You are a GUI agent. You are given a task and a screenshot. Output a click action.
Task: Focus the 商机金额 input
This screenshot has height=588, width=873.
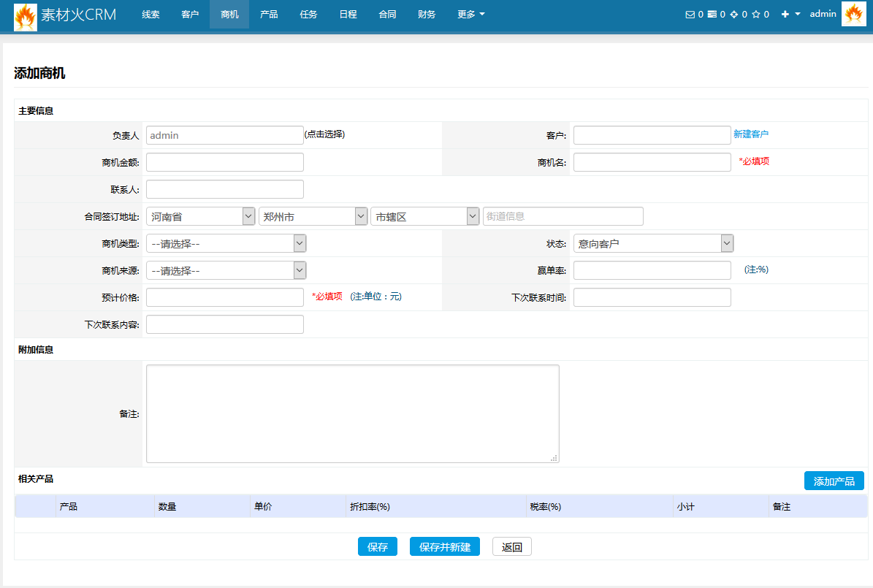coord(225,162)
